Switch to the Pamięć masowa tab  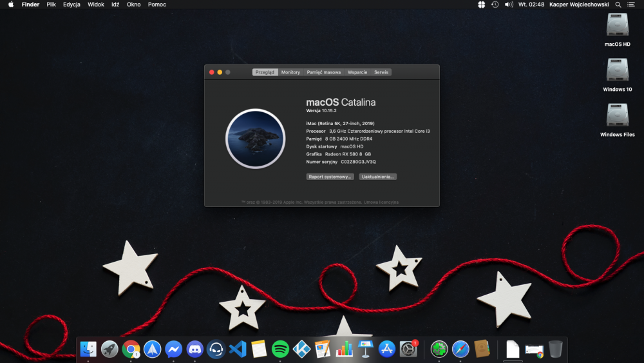(x=324, y=72)
